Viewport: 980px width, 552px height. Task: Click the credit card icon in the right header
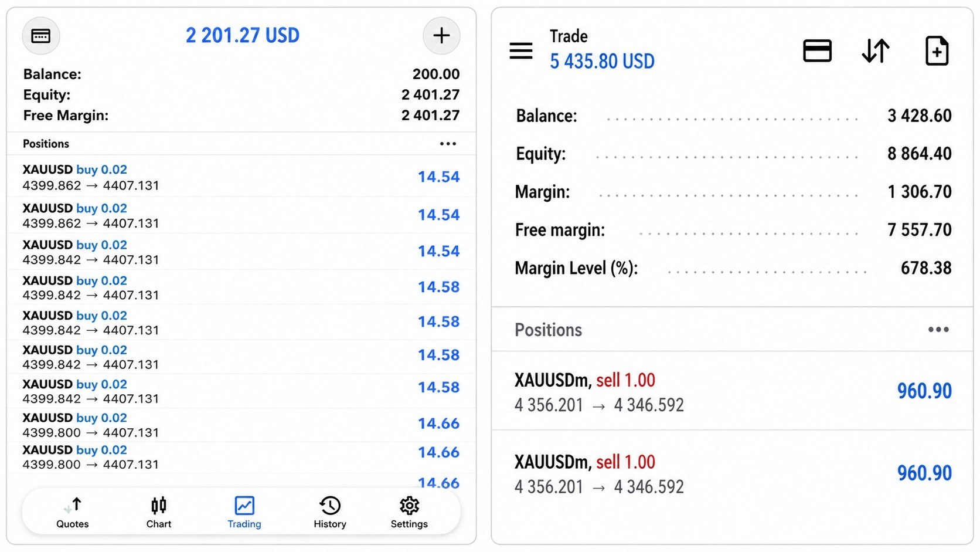817,50
